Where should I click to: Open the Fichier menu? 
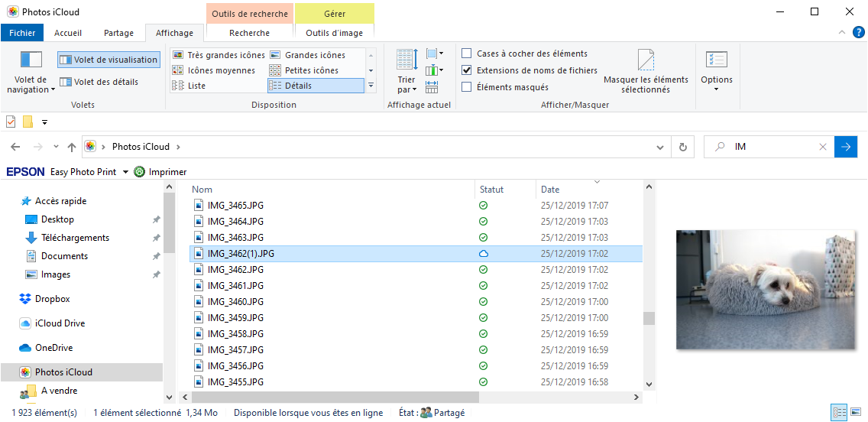22,33
